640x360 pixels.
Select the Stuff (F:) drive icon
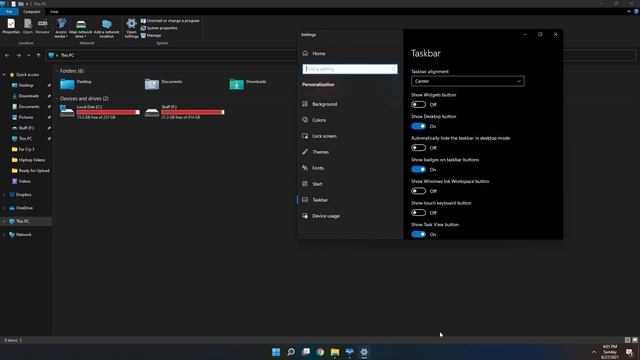(x=152, y=112)
